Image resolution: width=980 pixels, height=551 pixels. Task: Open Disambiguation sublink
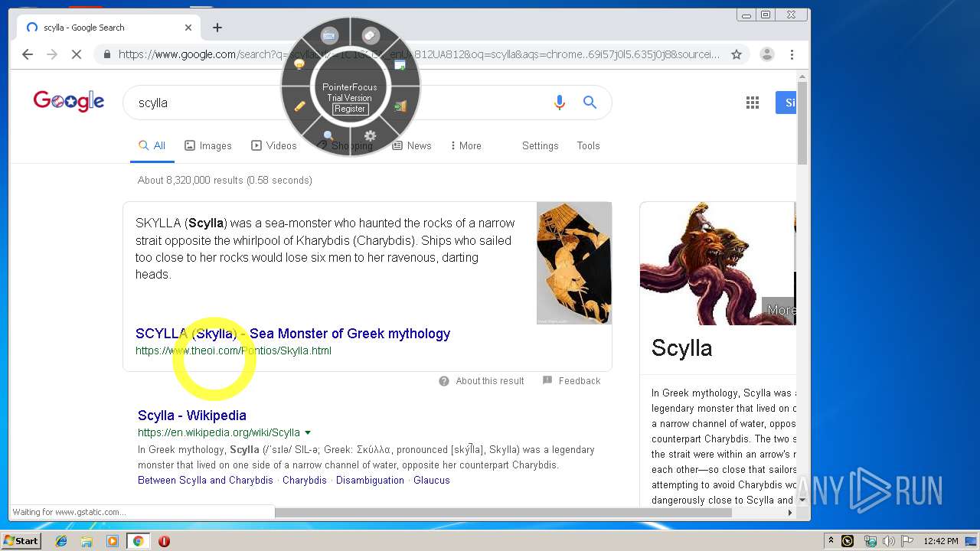coord(370,481)
